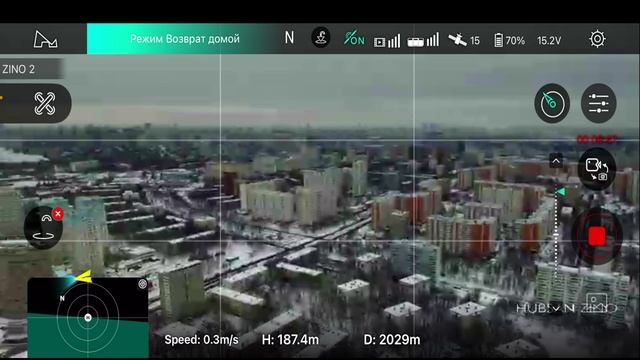Check the video transmission signal bars

[387, 40]
